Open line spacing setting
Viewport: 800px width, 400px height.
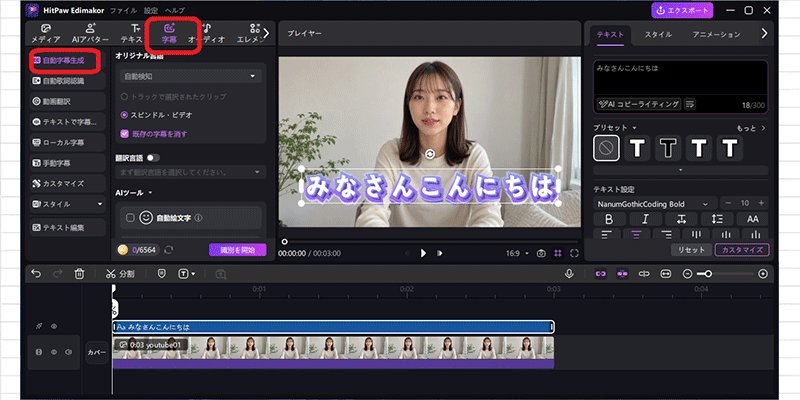click(x=717, y=219)
